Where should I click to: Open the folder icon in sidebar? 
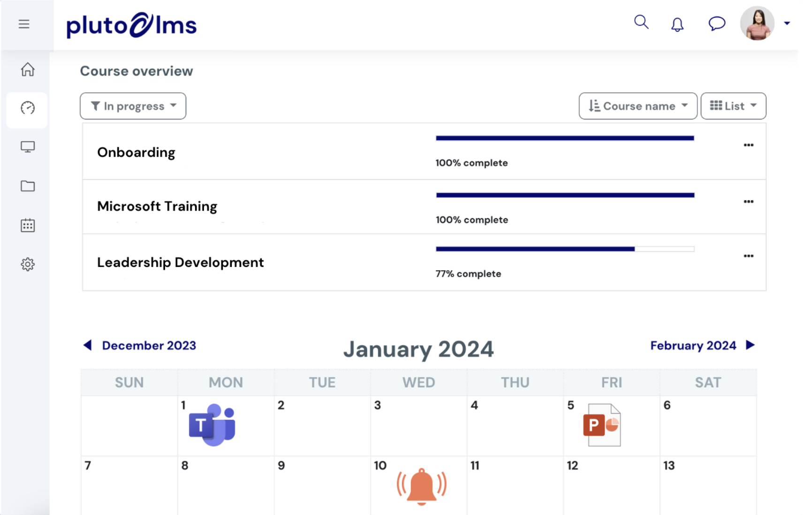pos(28,186)
